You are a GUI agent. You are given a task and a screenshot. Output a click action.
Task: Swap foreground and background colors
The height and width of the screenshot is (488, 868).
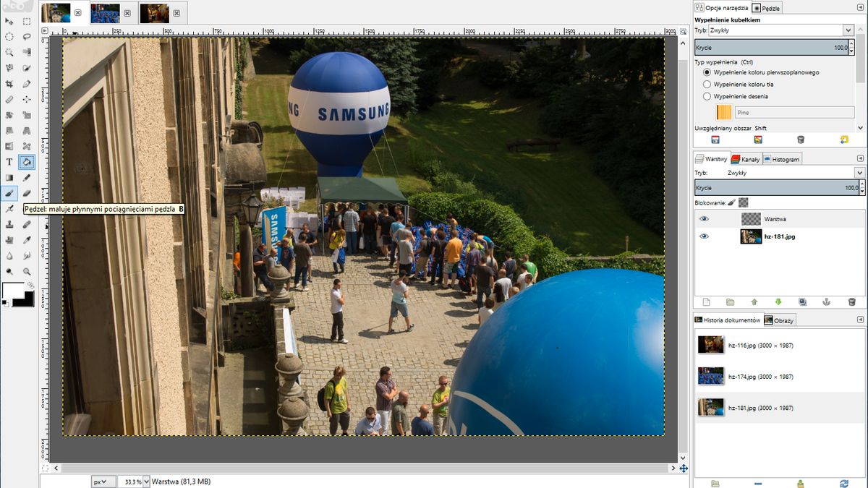(x=31, y=285)
